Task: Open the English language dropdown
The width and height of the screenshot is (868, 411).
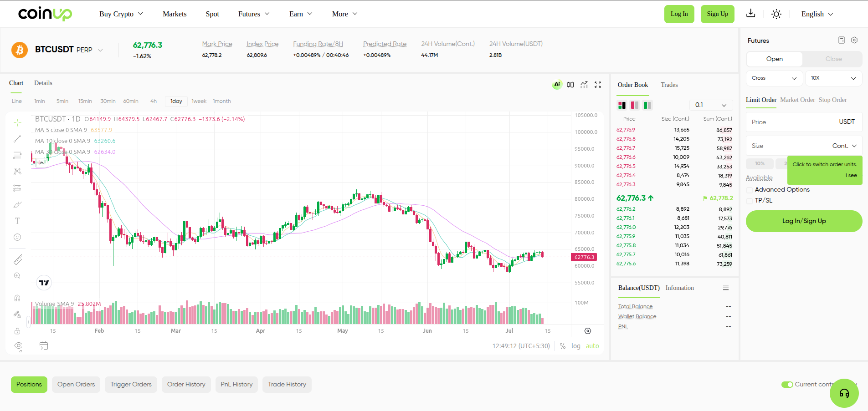Action: click(817, 14)
